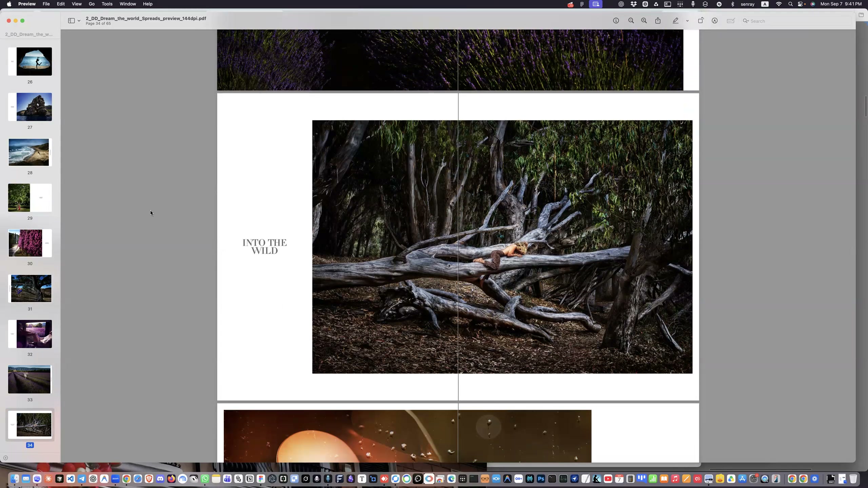Open the Window menu
Screen dimensions: 868x488
tap(127, 4)
